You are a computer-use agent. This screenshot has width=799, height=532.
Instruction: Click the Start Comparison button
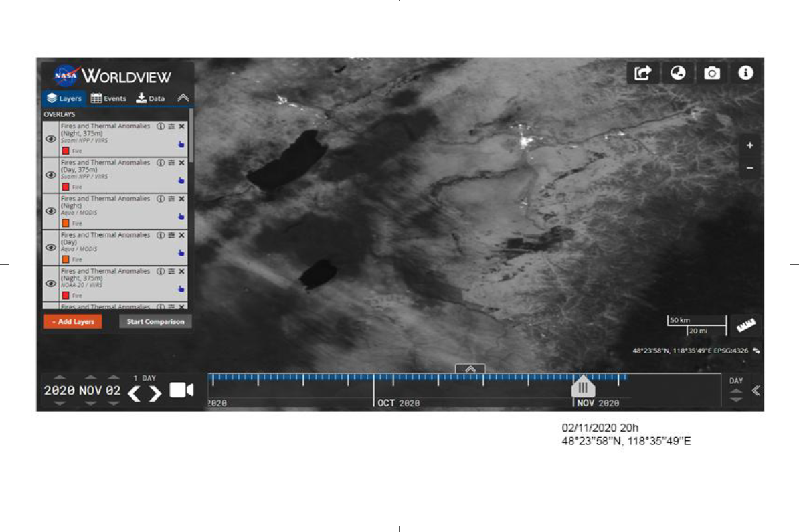click(155, 322)
